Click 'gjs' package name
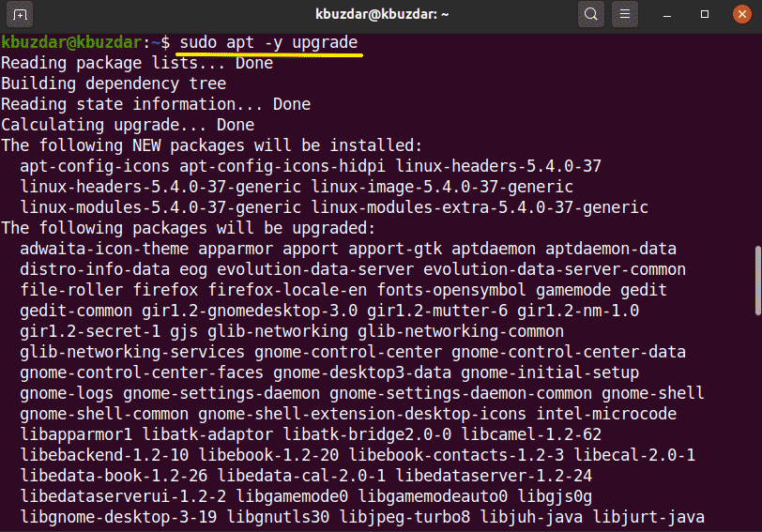This screenshot has width=762, height=532. tap(184, 332)
